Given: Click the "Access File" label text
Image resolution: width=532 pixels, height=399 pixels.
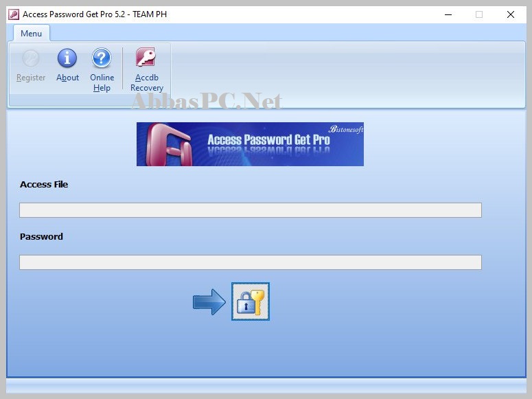Looking at the screenshot, I should pyautogui.click(x=44, y=184).
